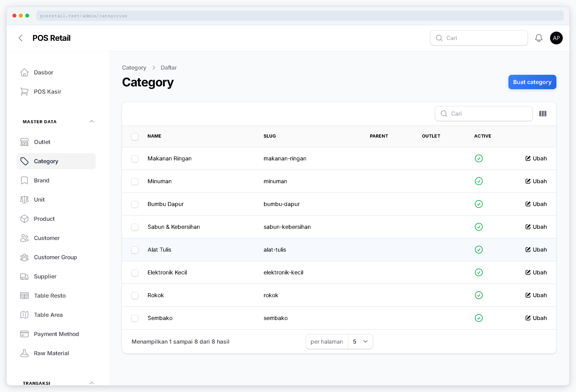Click the Table Area map icon
The image size is (576, 392).
(24, 315)
